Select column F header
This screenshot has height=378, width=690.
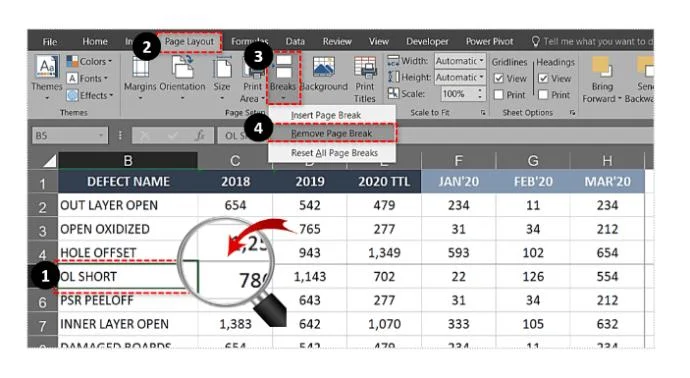[x=459, y=161]
